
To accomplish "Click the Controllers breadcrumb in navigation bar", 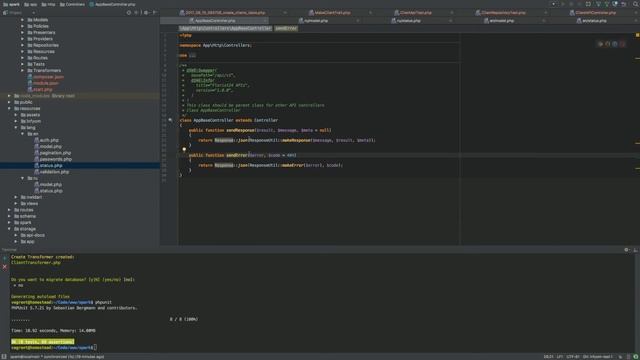I will pos(72,4).
